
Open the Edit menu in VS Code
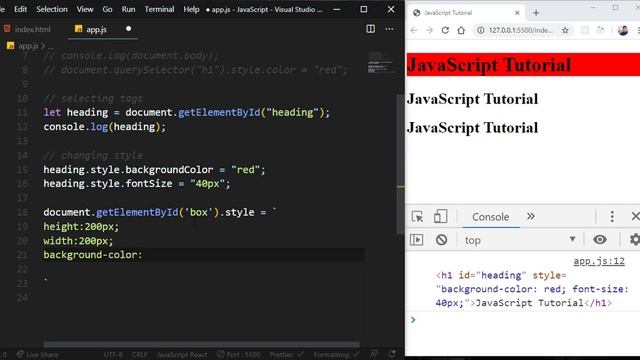[x=20, y=9]
